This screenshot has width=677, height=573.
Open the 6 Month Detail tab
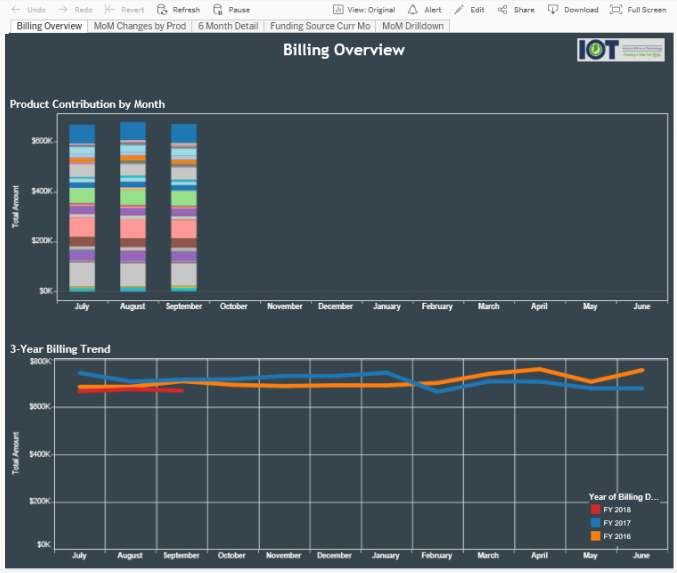229,26
